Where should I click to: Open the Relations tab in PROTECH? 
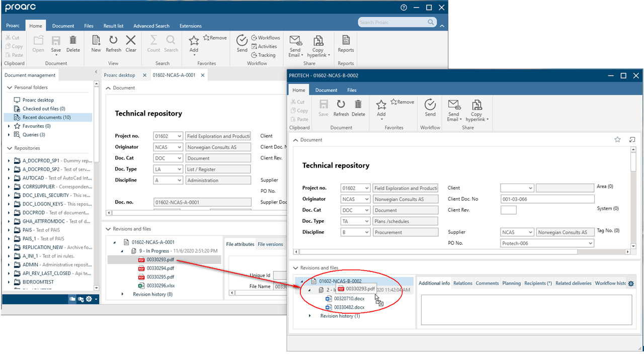coord(462,283)
